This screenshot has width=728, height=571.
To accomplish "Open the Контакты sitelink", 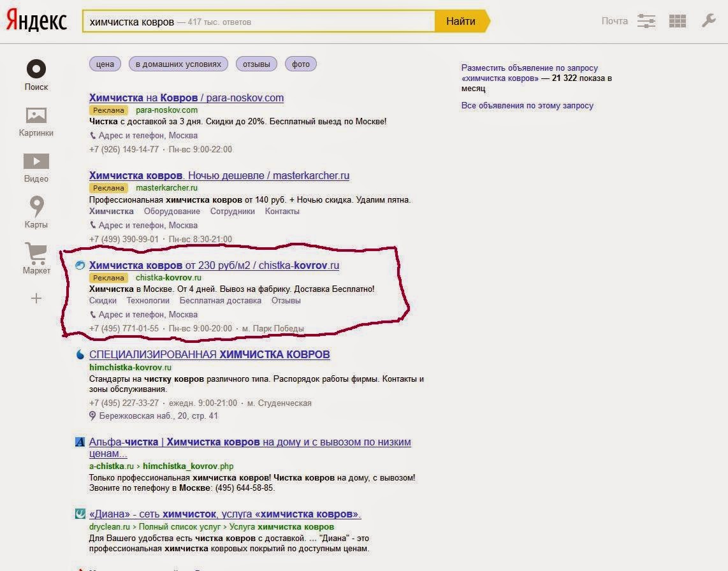I will pos(282,211).
